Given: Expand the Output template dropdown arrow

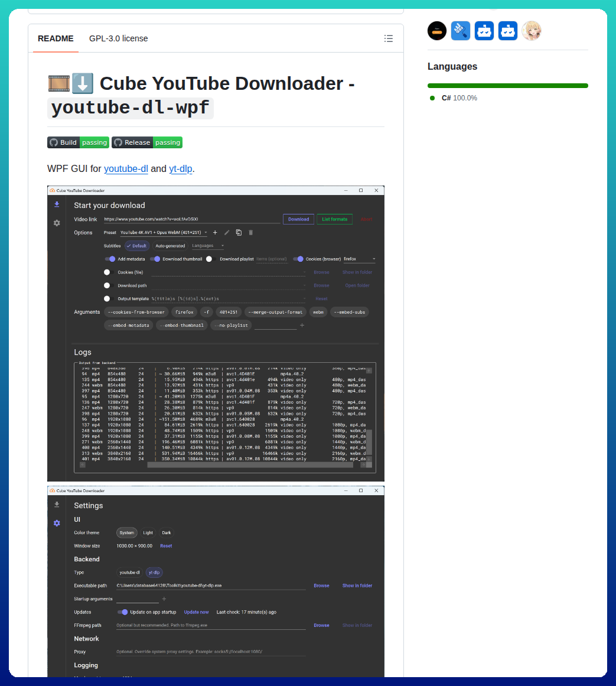Looking at the screenshot, I should [304, 299].
